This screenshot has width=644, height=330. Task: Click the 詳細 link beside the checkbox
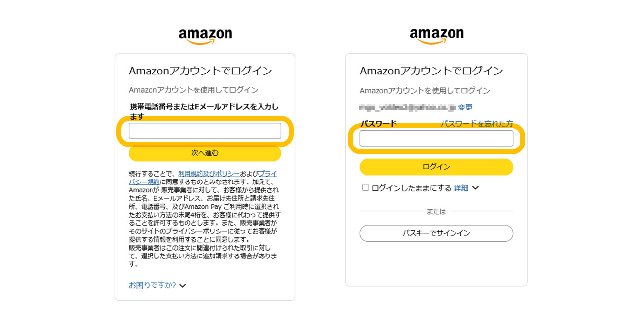461,188
